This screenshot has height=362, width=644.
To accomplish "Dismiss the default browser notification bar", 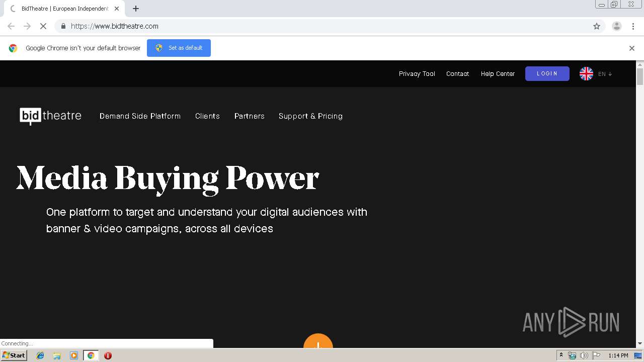I will click(632, 48).
